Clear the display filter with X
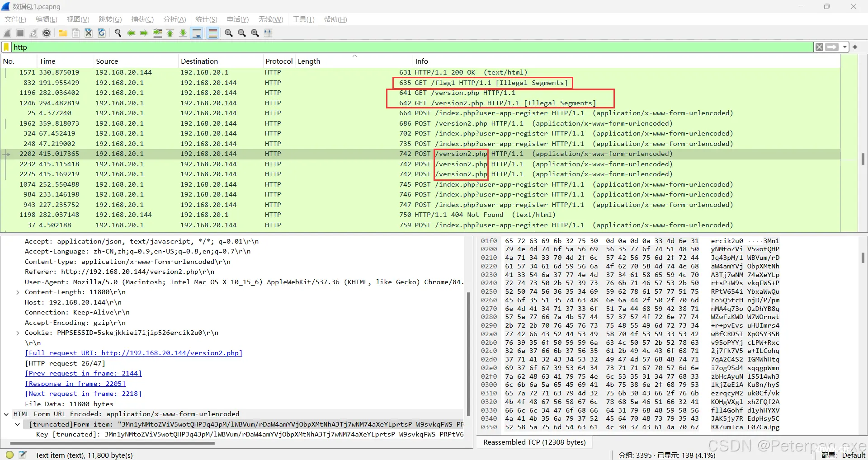 click(x=819, y=47)
